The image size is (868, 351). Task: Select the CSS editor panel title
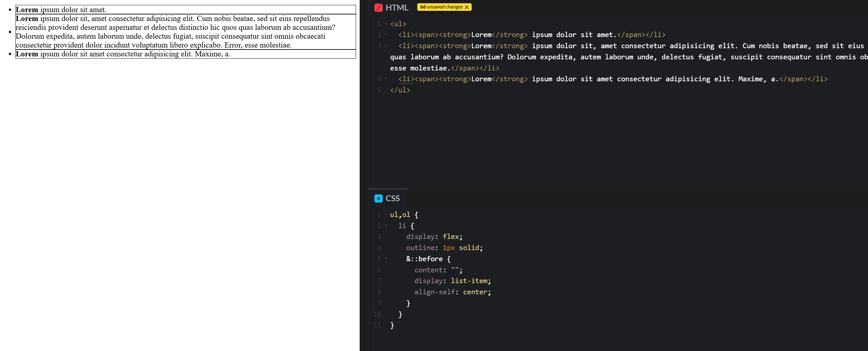(392, 198)
